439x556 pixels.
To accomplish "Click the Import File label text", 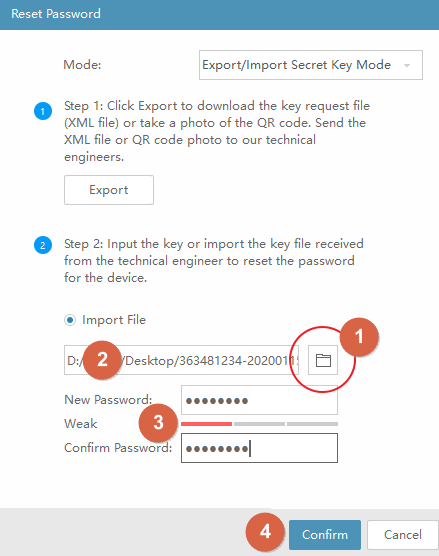I will pyautogui.click(x=114, y=320).
